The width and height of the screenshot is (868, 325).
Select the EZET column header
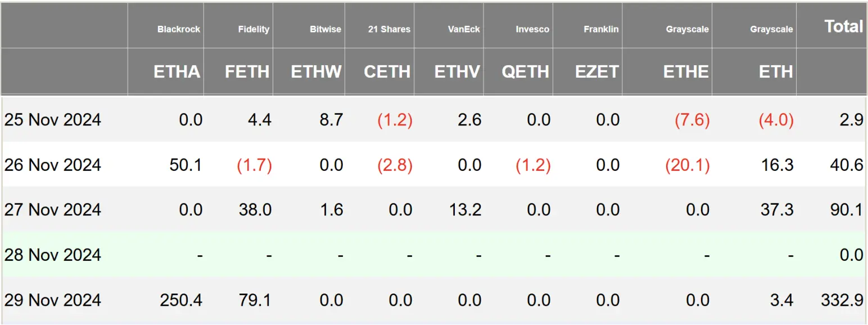(596, 72)
